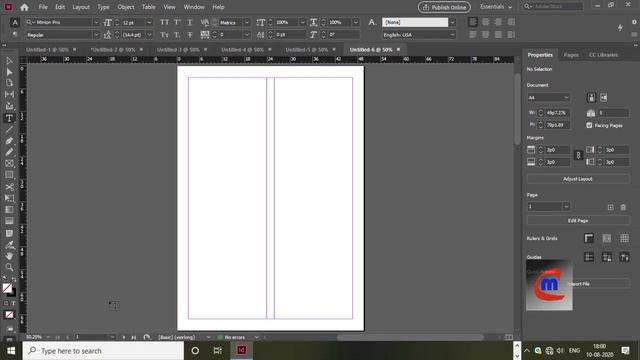The image size is (640, 360).
Task: Click the Home icon
Action: coord(24,7)
